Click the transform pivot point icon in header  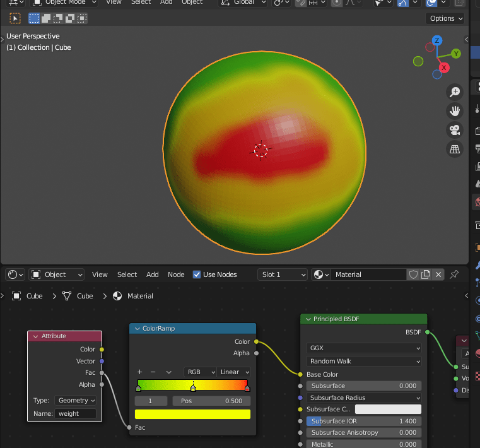(282, 3)
